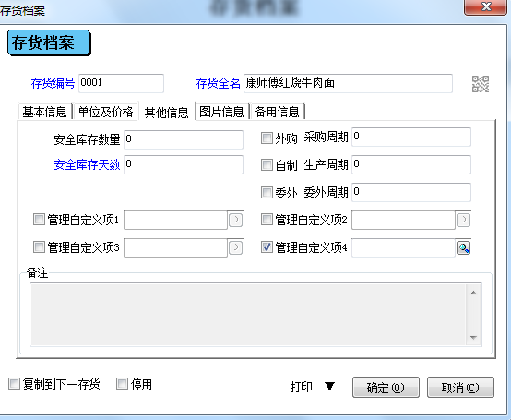Image resolution: width=511 pixels, height=420 pixels.
Task: Focus the 安全库存数量 input field
Action: point(184,139)
